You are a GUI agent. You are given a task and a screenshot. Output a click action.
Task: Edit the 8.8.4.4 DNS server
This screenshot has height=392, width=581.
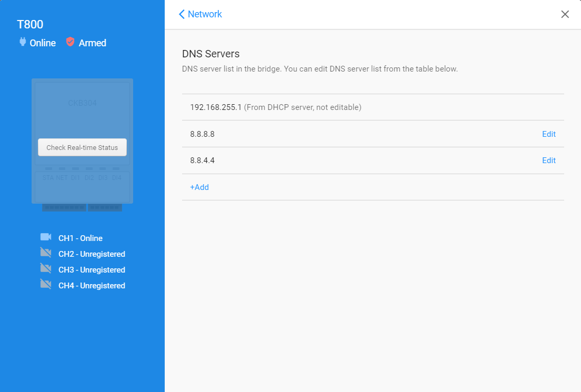[x=549, y=160]
